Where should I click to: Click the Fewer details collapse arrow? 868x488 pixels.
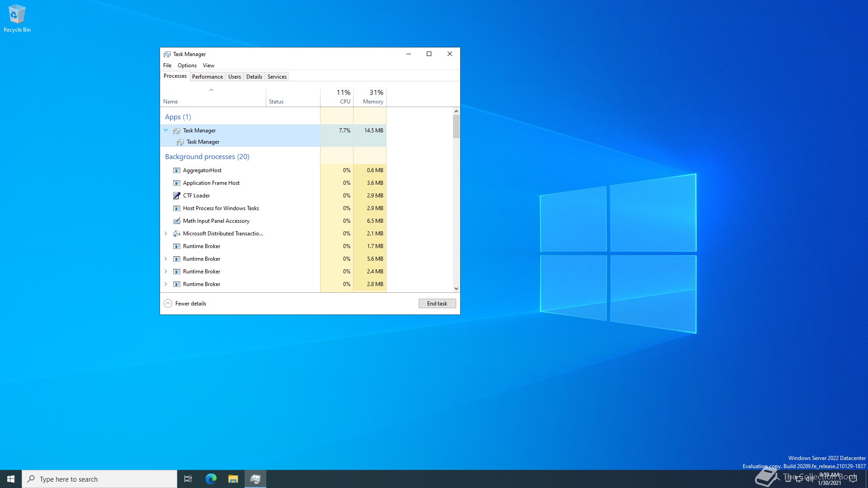pyautogui.click(x=168, y=304)
